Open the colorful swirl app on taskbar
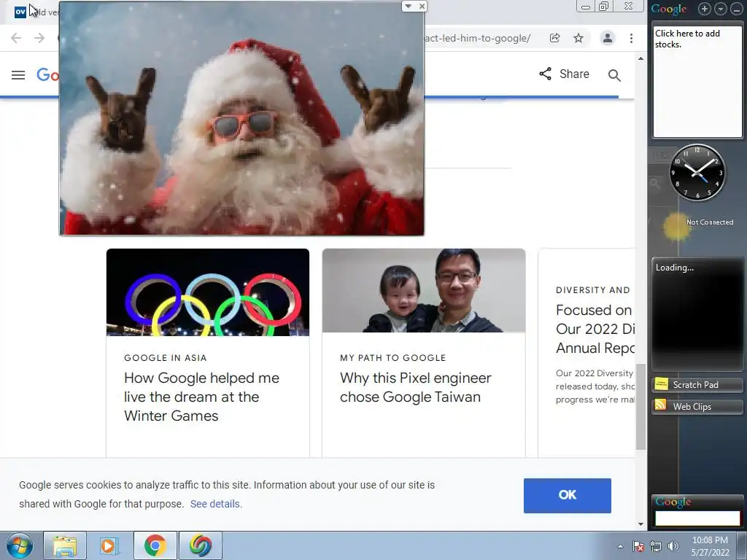Image resolution: width=747 pixels, height=560 pixels. 200,545
